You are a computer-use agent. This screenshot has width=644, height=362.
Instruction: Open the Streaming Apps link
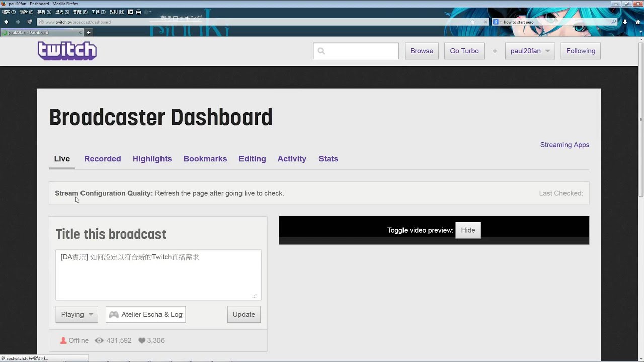[565, 145]
